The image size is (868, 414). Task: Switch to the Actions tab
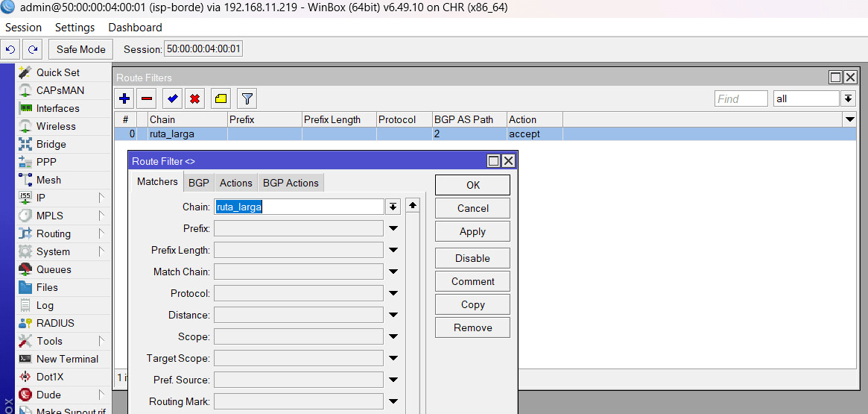coord(236,183)
